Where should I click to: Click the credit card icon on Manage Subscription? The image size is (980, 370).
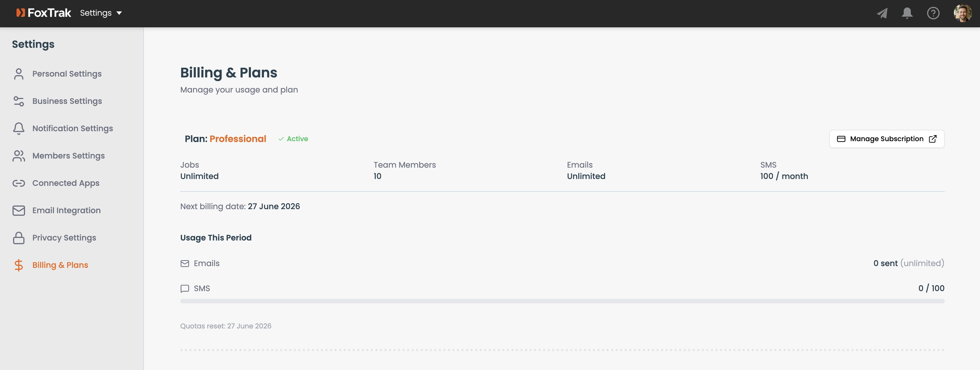click(841, 139)
